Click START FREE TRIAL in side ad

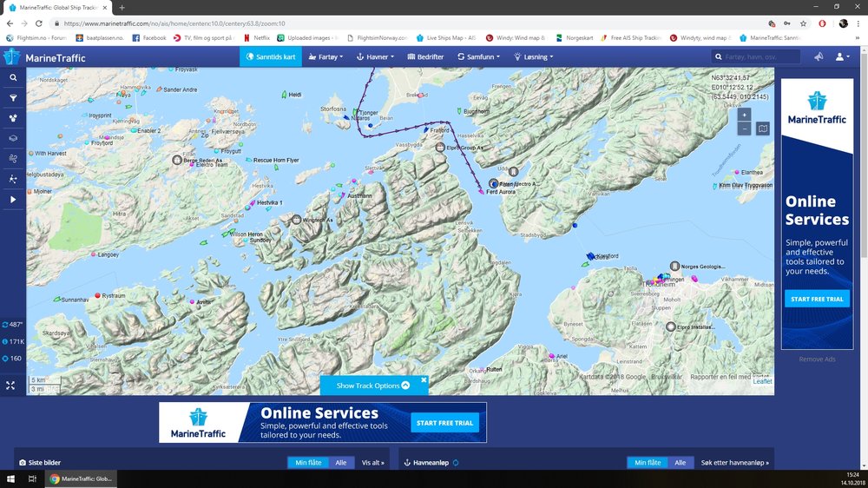click(817, 299)
